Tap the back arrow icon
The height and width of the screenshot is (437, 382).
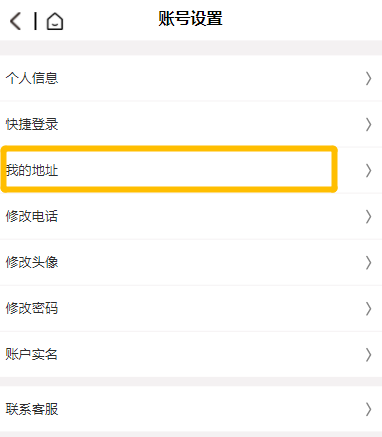click(15, 21)
